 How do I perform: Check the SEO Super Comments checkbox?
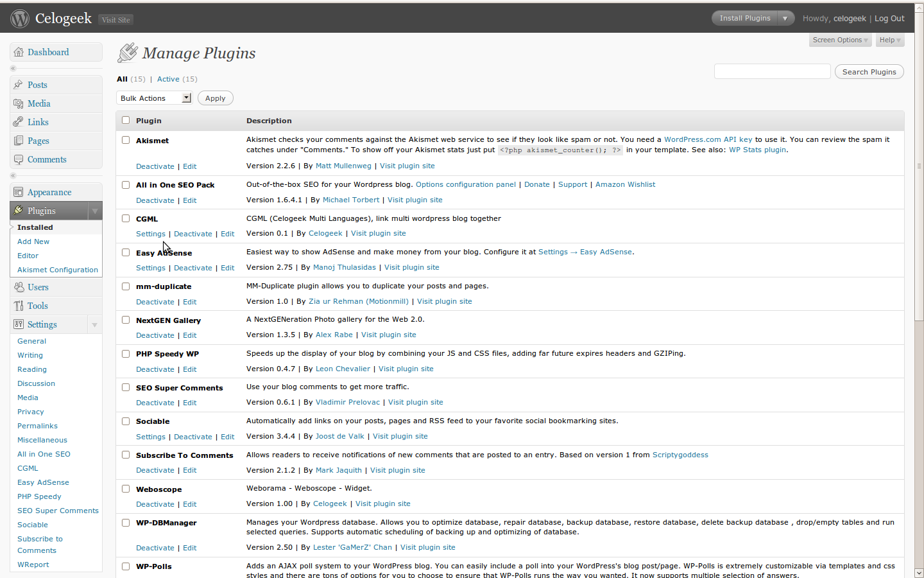[x=126, y=387]
